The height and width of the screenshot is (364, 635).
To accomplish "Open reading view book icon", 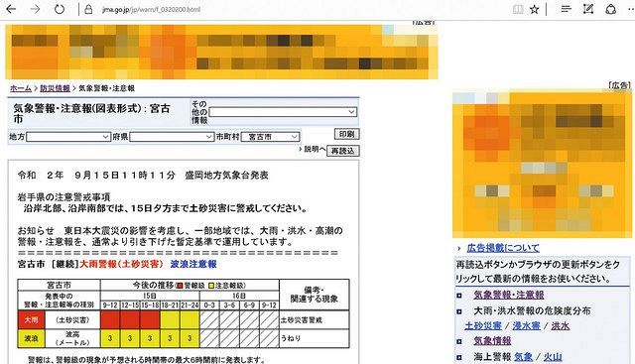I will 518,9.
